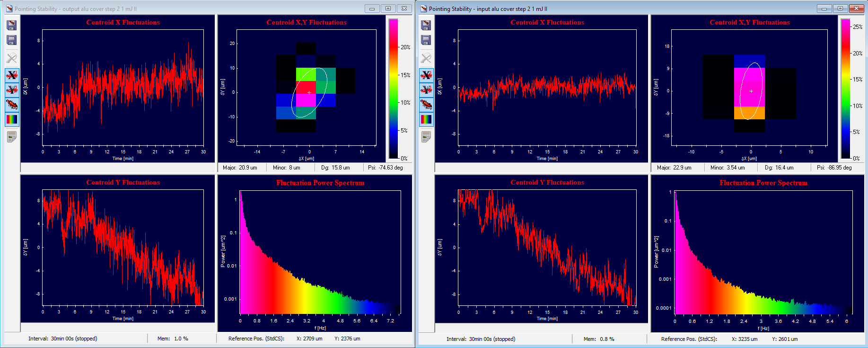Image resolution: width=868 pixels, height=348 pixels.
Task: Click save-with-image icon in output window toolbar
Action: 12,25
